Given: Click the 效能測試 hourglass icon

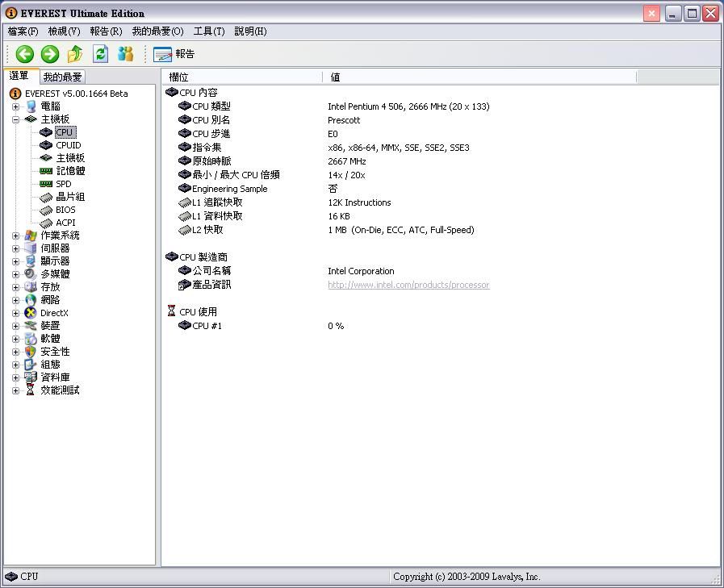Looking at the screenshot, I should click(31, 390).
